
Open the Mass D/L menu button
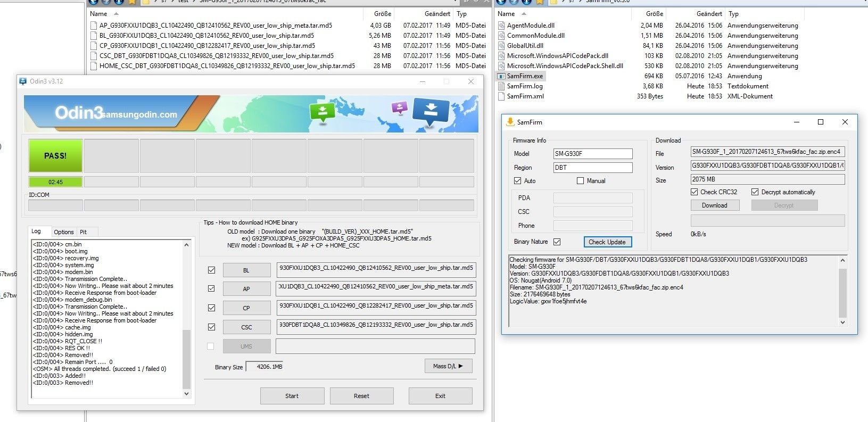pyautogui.click(x=448, y=366)
